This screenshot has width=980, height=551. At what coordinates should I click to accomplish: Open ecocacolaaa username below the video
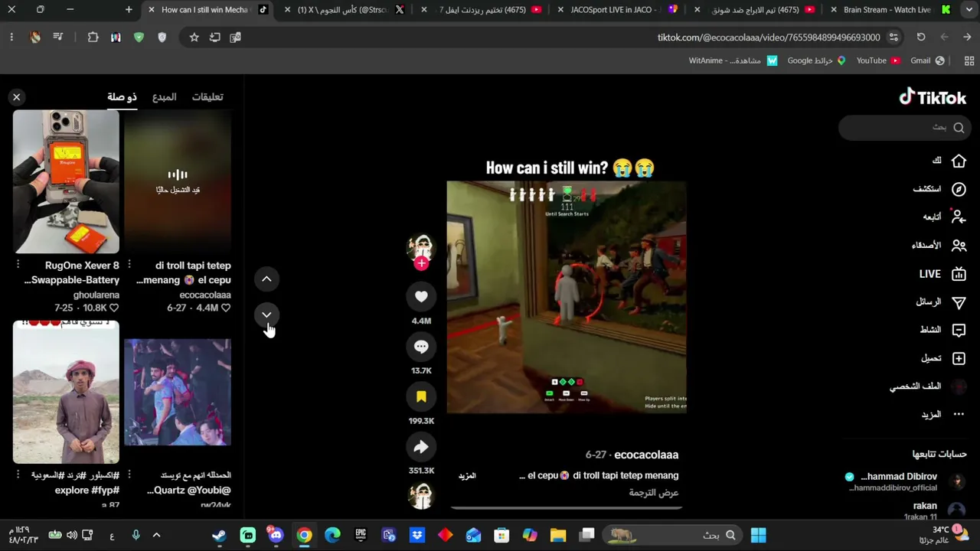click(x=646, y=455)
